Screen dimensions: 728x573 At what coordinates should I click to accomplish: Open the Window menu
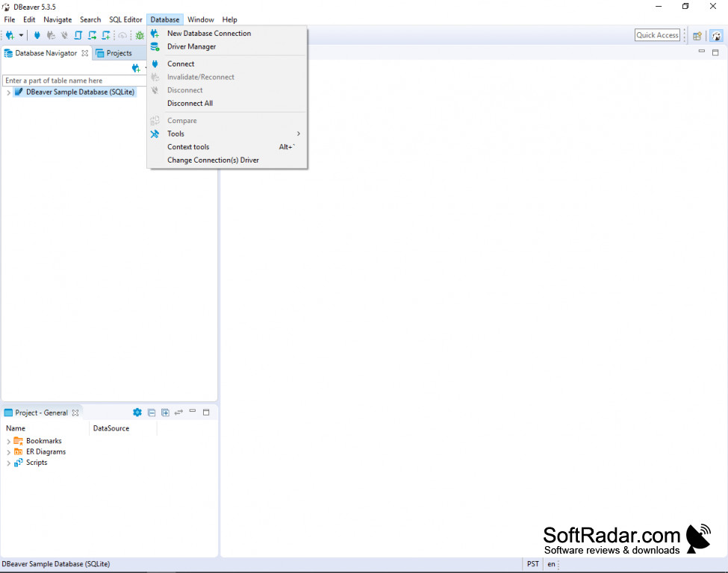coord(201,19)
